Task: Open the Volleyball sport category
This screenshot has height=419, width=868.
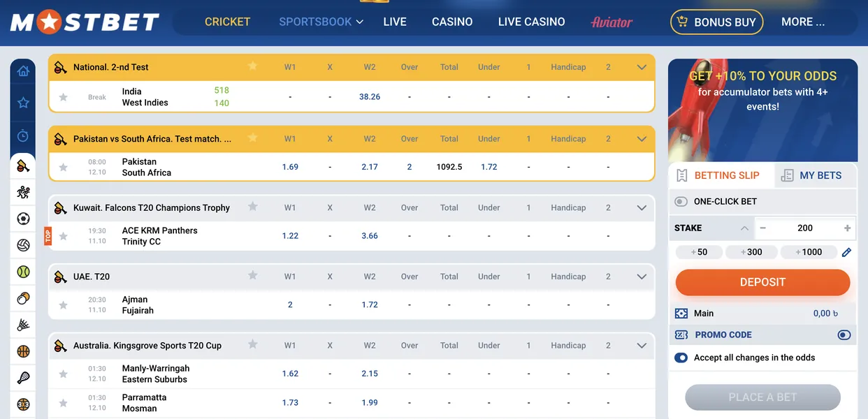Action: [x=23, y=244]
